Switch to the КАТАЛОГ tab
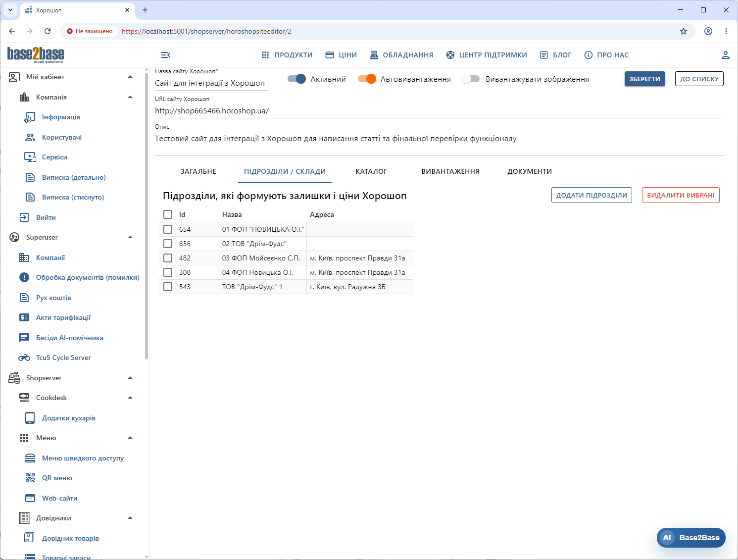 point(371,171)
